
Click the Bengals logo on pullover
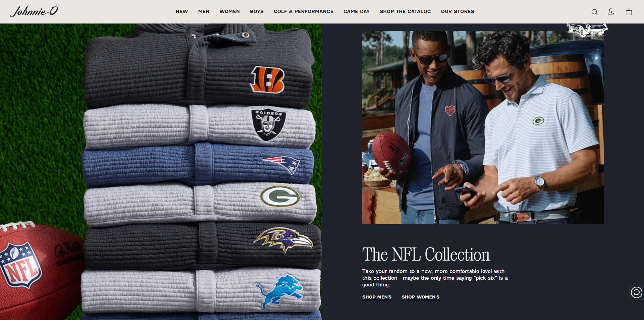pyautogui.click(x=267, y=80)
